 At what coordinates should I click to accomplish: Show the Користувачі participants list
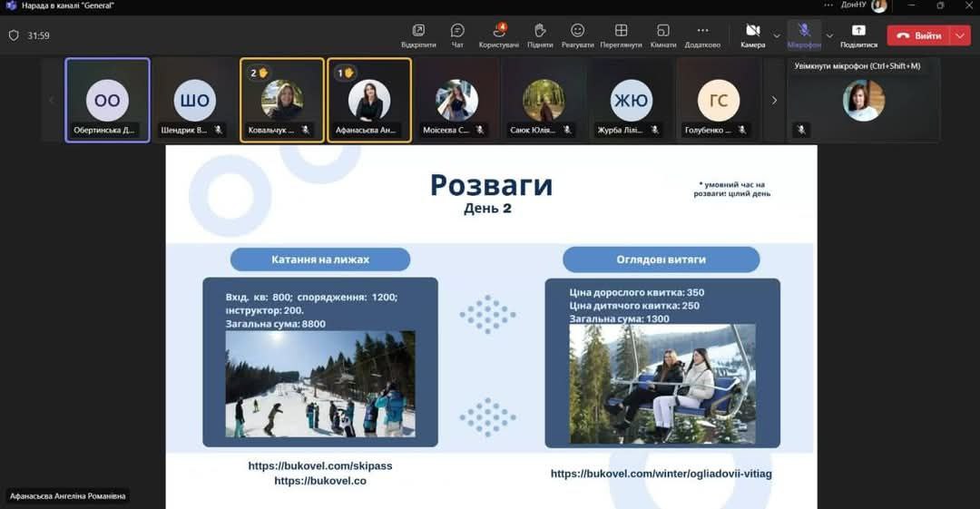click(499, 35)
